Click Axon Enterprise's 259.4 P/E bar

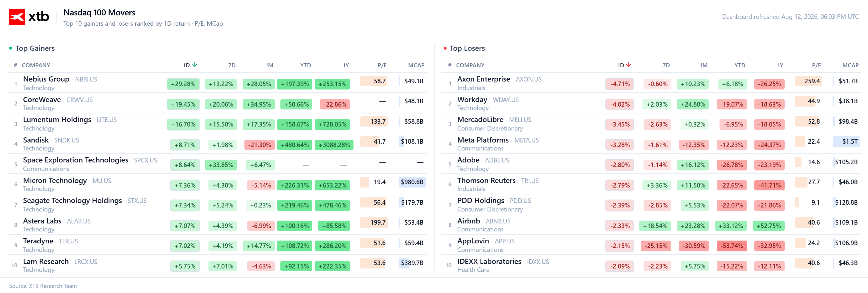click(808, 81)
